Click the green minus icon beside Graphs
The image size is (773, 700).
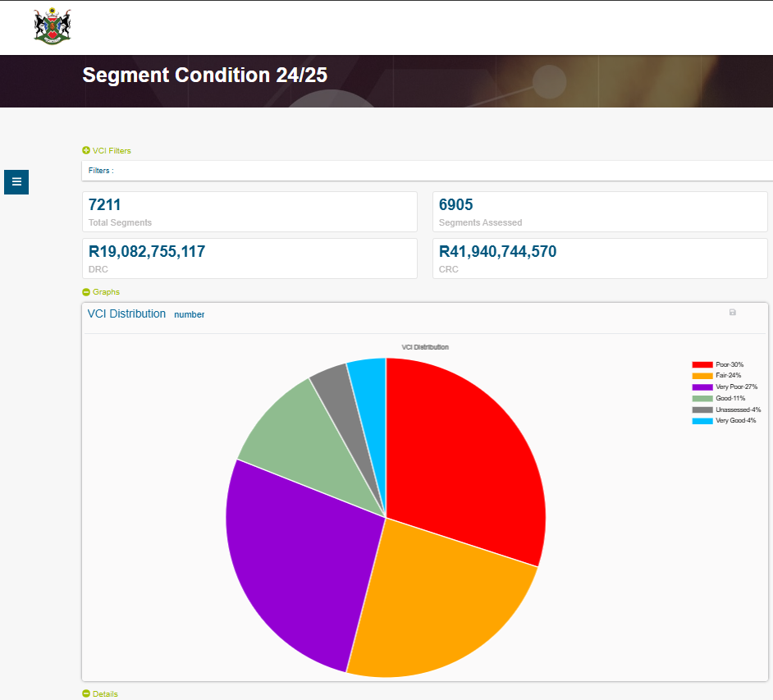86,292
